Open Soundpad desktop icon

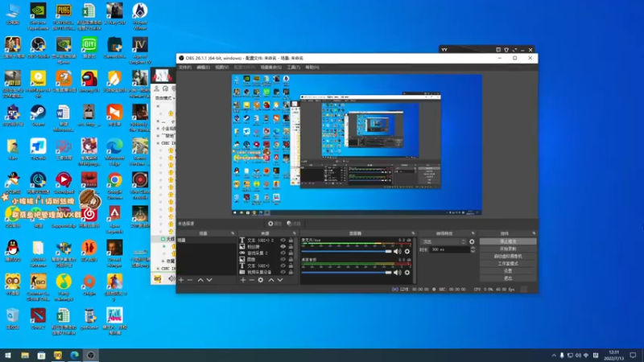pos(64,183)
